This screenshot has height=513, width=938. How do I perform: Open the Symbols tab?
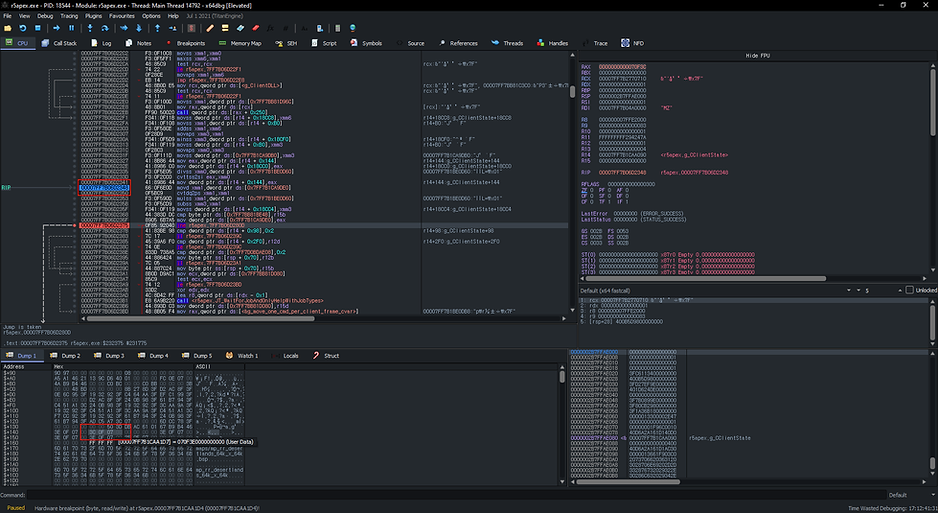pyautogui.click(x=366, y=43)
